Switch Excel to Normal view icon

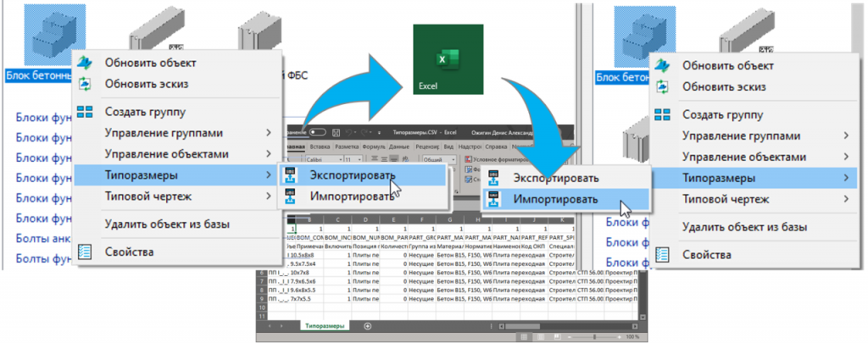(524, 336)
